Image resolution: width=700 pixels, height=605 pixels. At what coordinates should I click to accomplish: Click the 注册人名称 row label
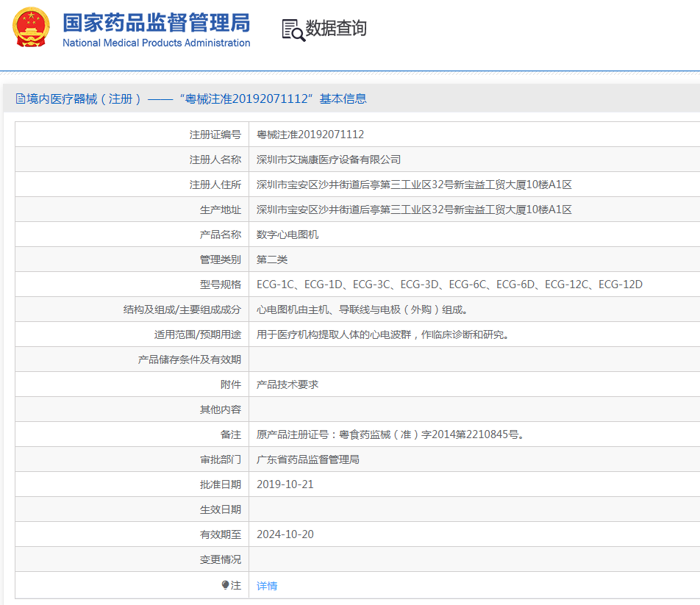[x=215, y=160]
